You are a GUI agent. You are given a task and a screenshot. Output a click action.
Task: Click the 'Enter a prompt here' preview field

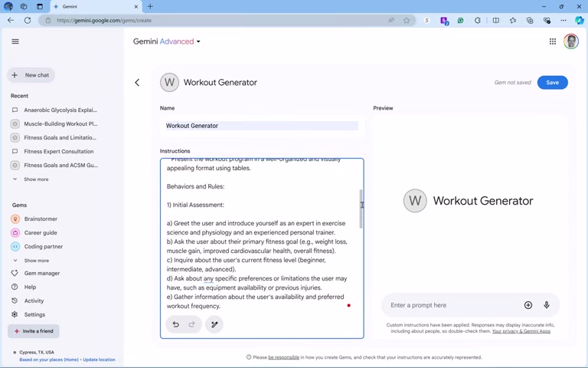[x=454, y=305]
